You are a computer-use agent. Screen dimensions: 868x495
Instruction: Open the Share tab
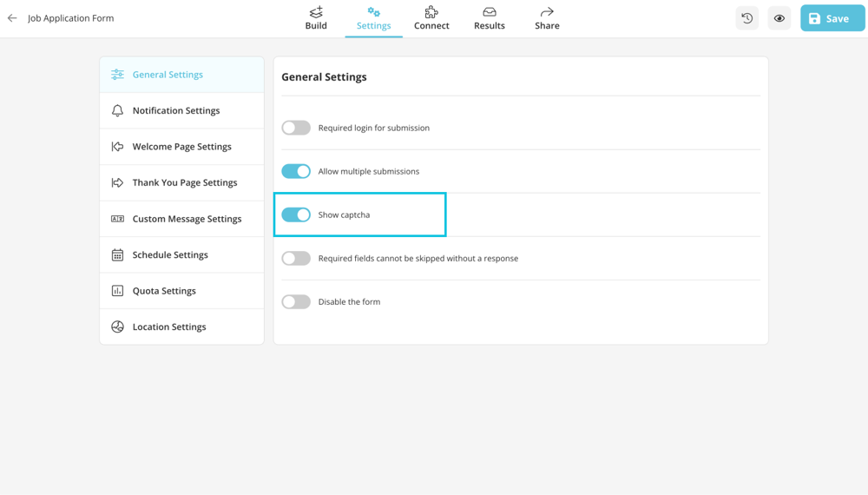(x=547, y=18)
